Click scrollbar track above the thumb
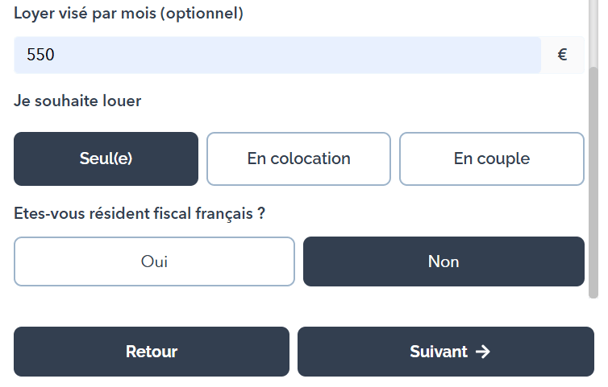Screen dimensions: 608x387 593,33
